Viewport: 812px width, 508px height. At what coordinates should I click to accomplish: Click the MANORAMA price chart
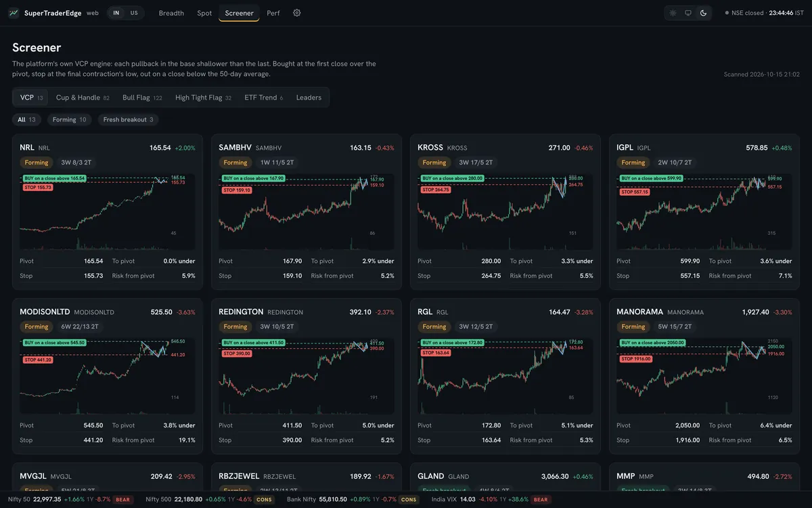coord(704,376)
